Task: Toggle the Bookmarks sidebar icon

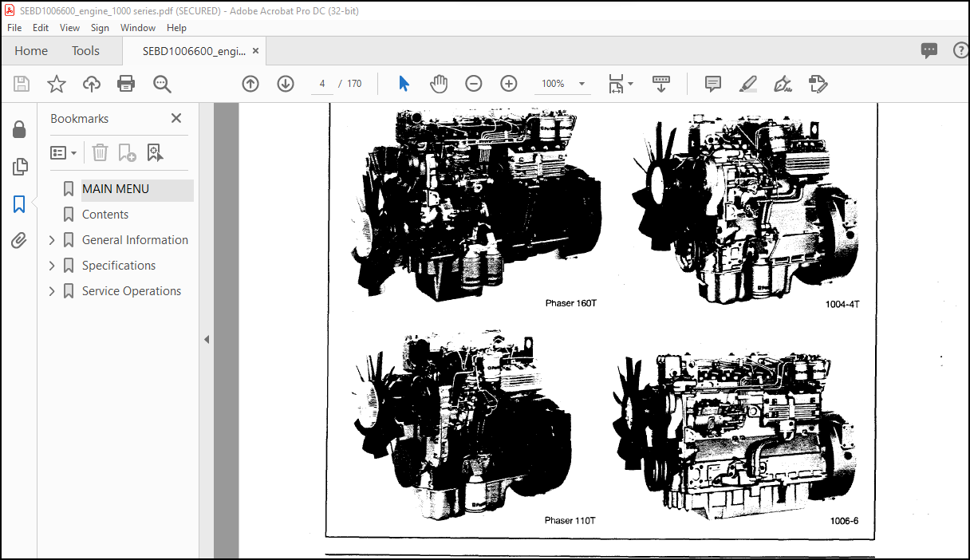Action: coord(19,204)
